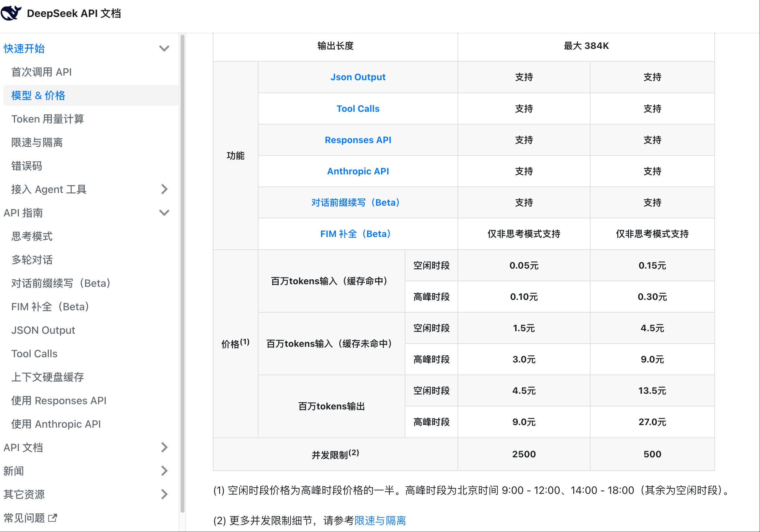Open 常见问题 external link
Image resolution: width=760 pixels, height=532 pixels.
click(x=24, y=518)
